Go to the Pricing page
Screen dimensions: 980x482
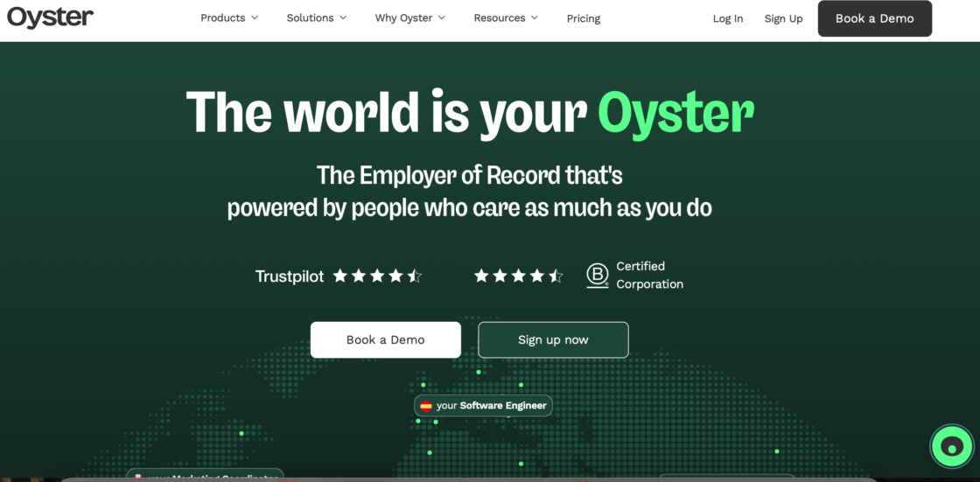(x=583, y=18)
